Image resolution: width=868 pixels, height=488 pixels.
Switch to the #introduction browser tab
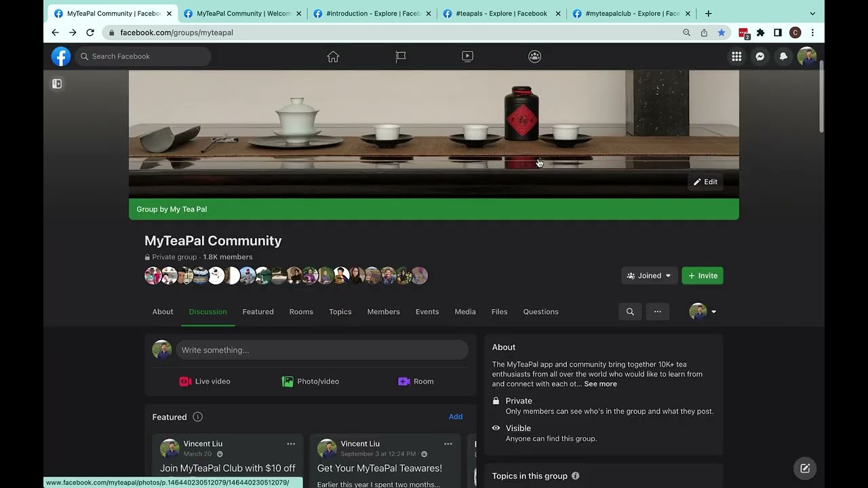372,14
